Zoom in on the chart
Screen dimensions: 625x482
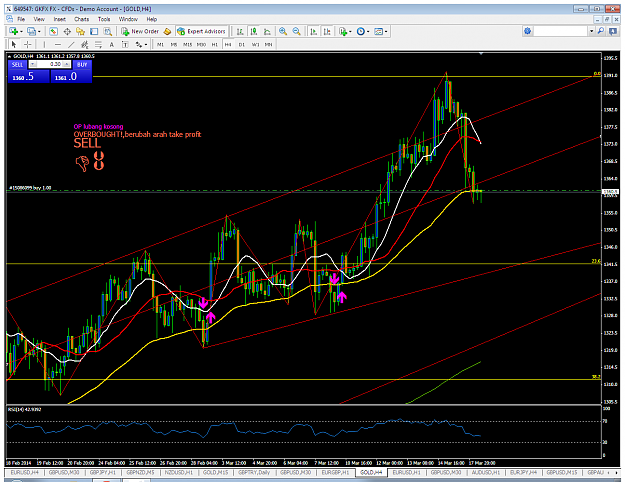click(x=283, y=31)
